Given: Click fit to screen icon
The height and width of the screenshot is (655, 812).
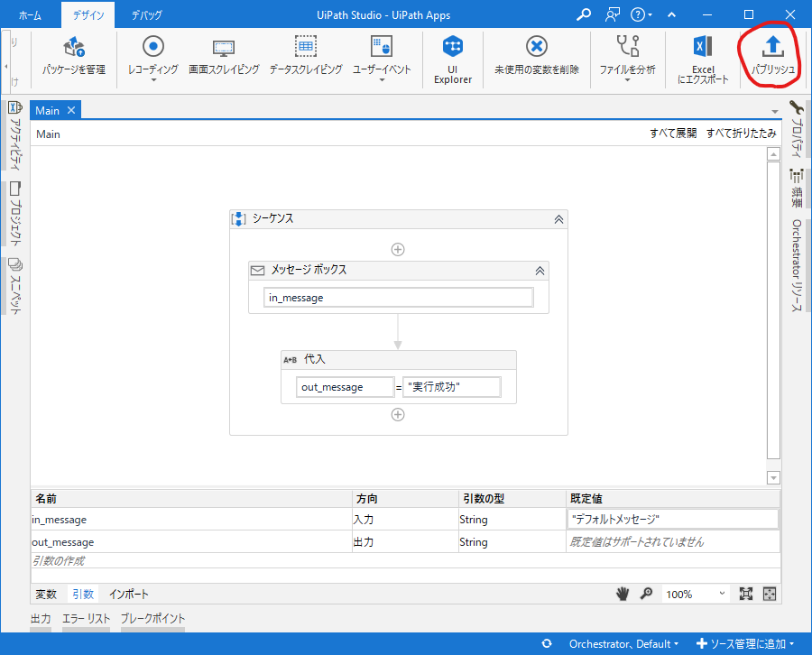Looking at the screenshot, I should [746, 594].
